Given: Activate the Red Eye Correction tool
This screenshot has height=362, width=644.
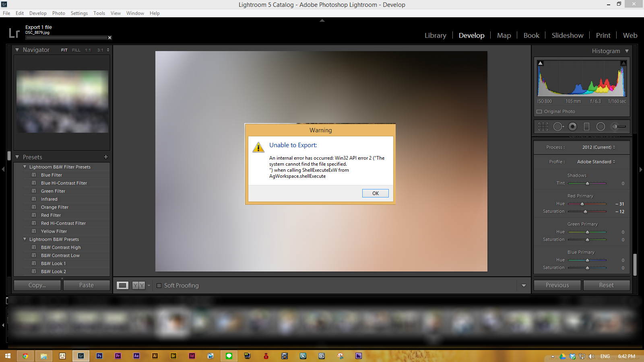Looking at the screenshot, I should click(572, 127).
